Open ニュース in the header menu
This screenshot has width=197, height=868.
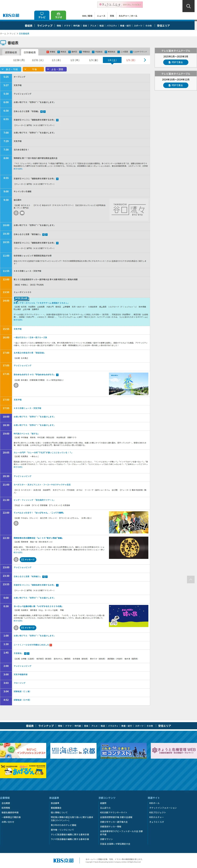pyautogui.click(x=101, y=16)
